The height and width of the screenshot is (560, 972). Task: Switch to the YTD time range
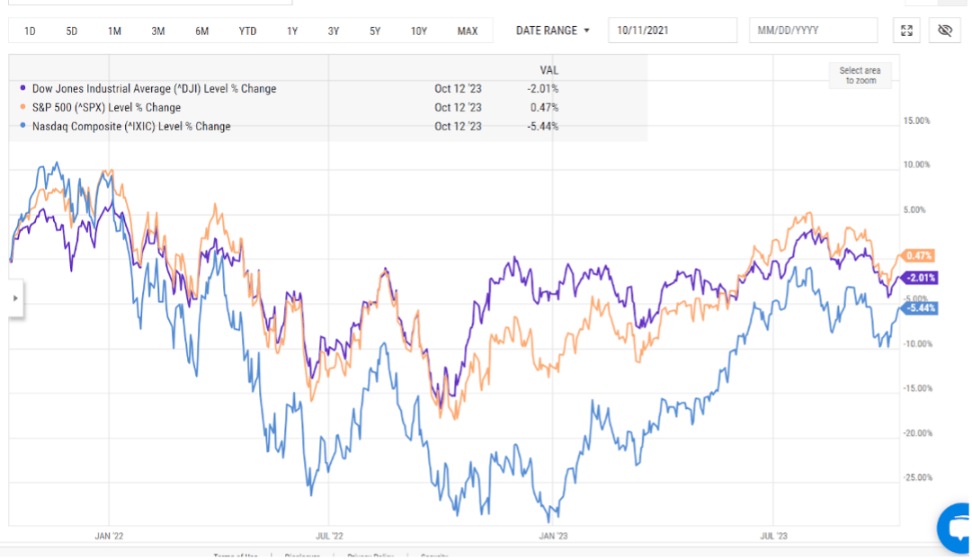click(x=247, y=31)
